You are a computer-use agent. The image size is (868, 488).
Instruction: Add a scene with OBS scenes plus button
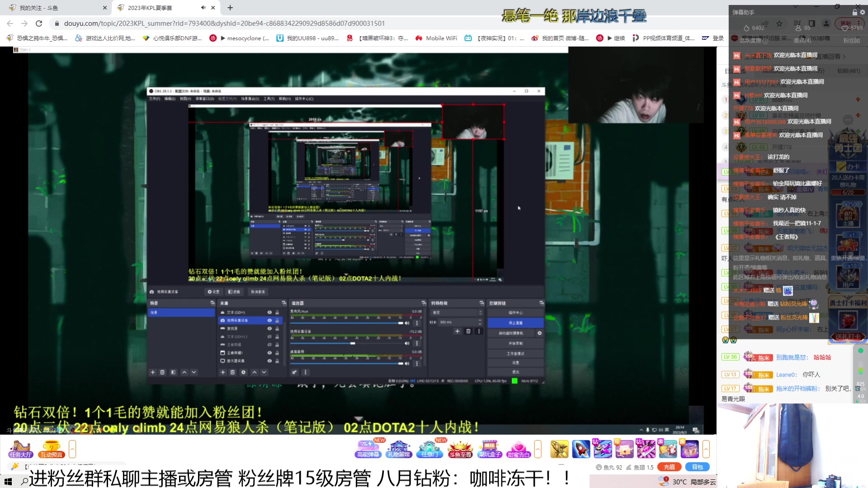click(x=153, y=372)
